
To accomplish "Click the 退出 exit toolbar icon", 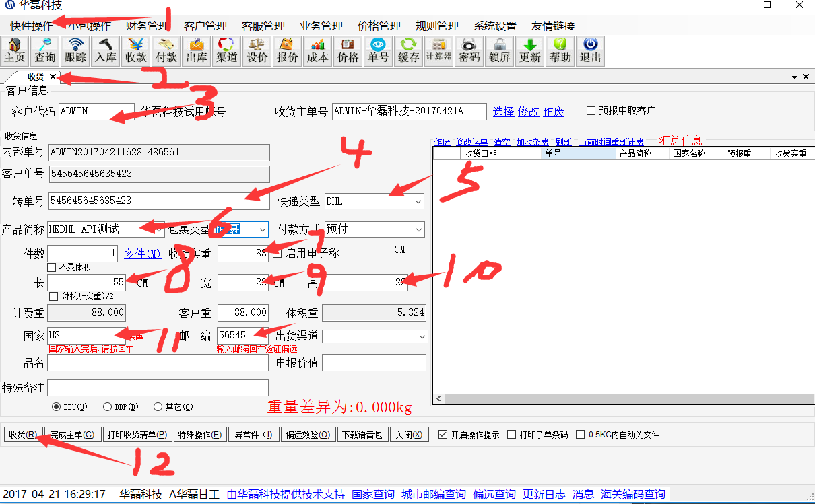I will (590, 50).
